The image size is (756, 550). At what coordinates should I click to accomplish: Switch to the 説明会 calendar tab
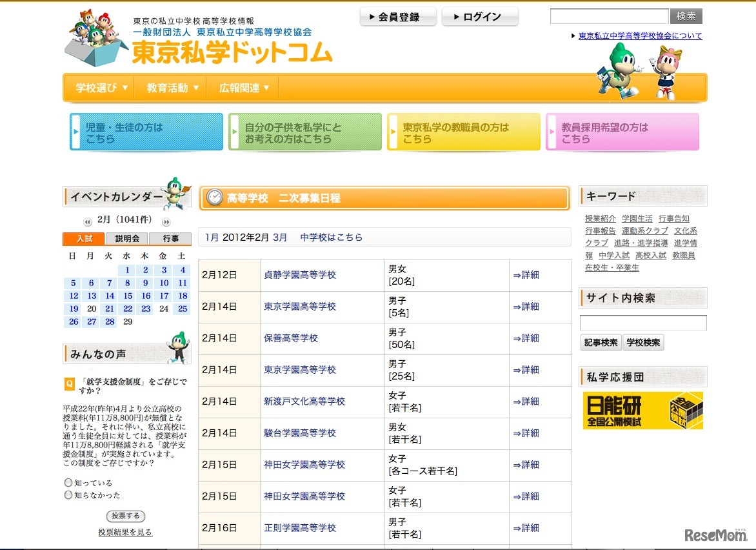coord(126,238)
